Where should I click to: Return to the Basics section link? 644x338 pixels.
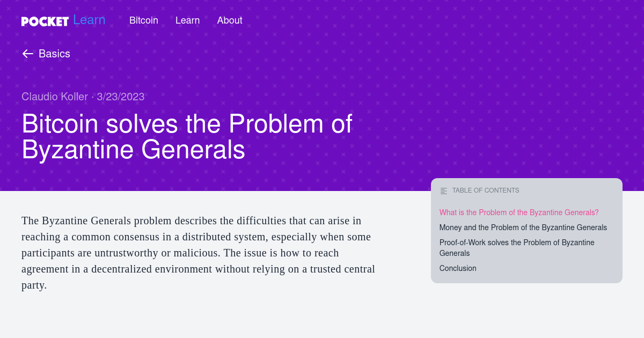54,54
